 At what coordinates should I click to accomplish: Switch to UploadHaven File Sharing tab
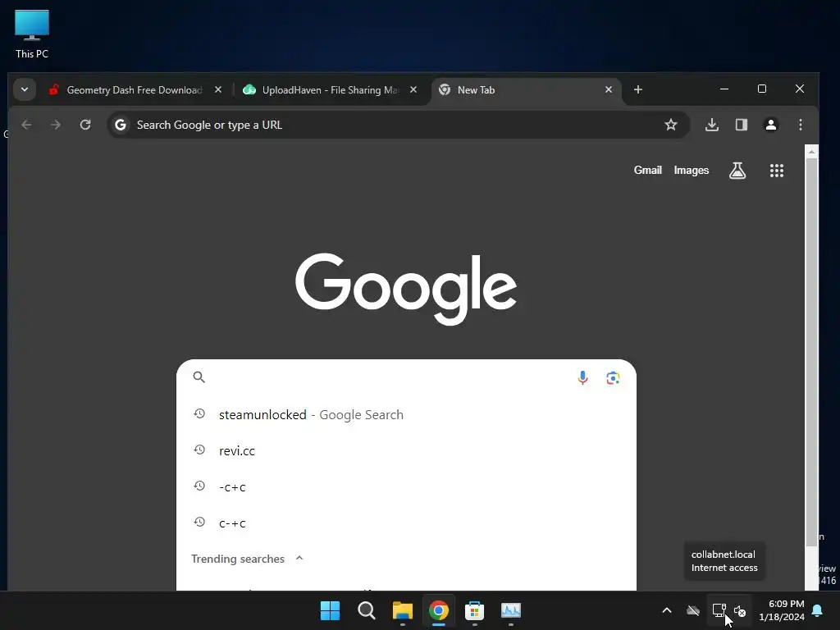[x=330, y=90]
